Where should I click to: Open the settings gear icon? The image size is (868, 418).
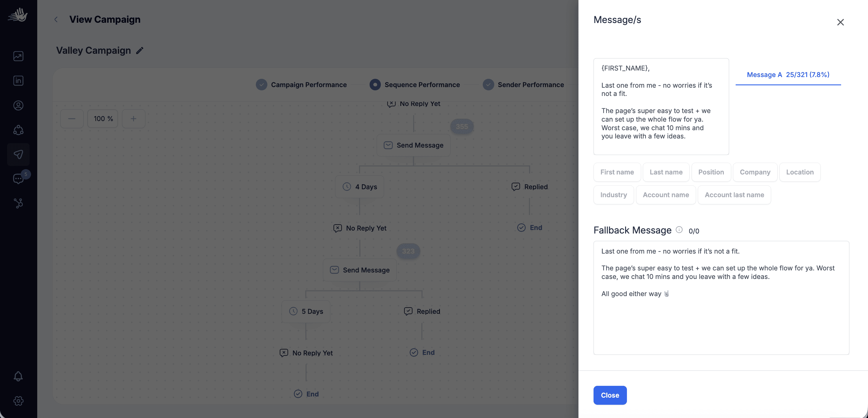click(x=18, y=401)
